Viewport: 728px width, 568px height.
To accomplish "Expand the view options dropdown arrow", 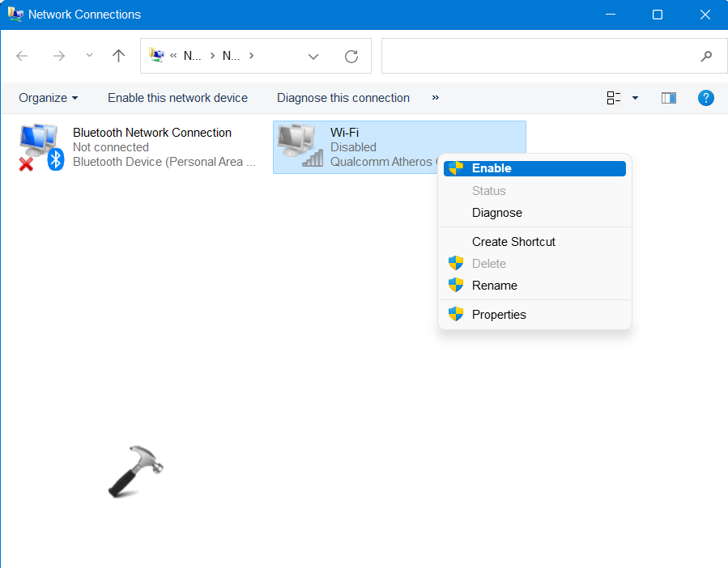I will (635, 98).
